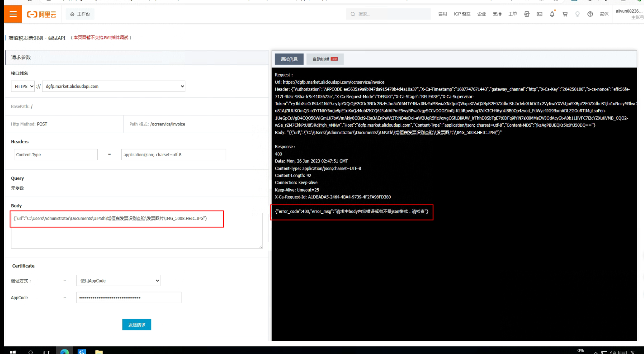This screenshot has width=644, height=354.
Task: Open the 工作台 workbench home button
Action: (x=80, y=14)
